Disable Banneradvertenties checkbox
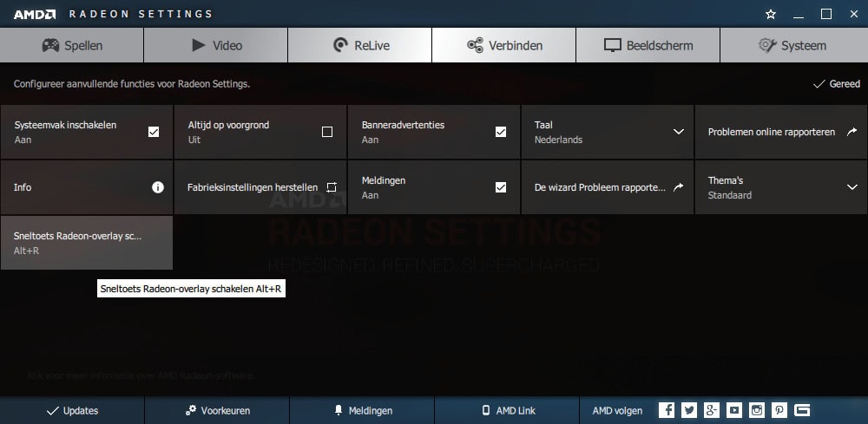Screen dimensions: 868x424 pos(501,132)
